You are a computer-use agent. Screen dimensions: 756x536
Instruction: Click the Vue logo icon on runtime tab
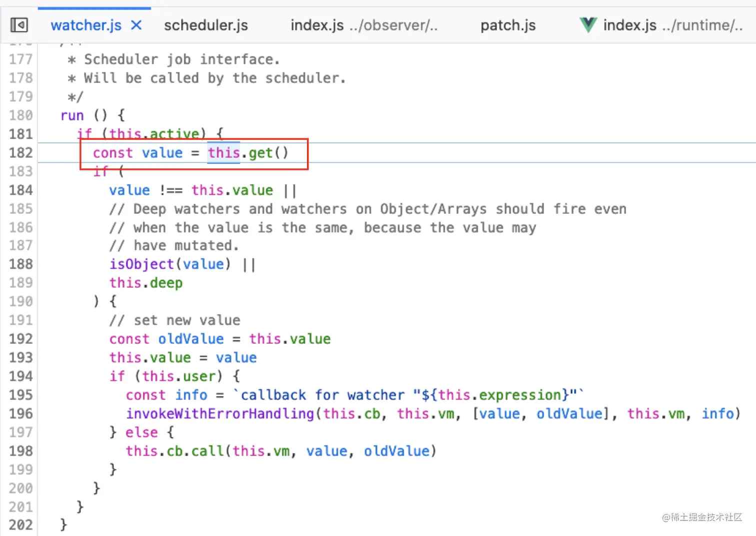click(588, 25)
